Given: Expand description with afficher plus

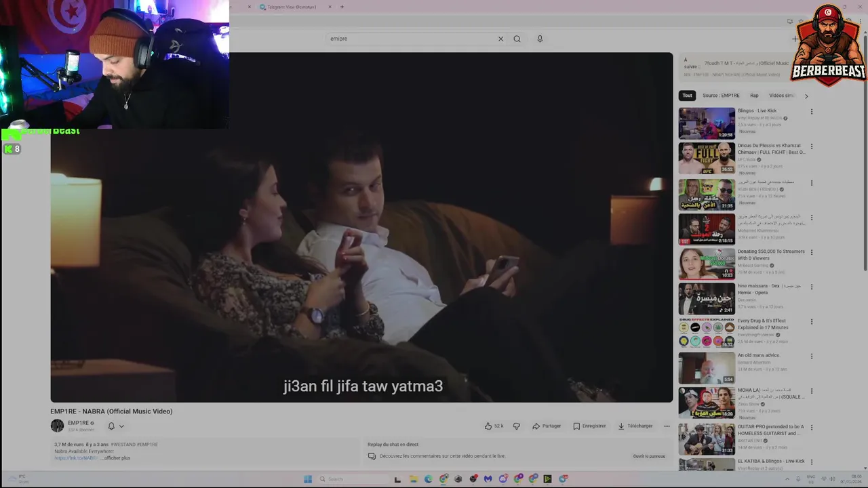Looking at the screenshot, I should [117, 458].
